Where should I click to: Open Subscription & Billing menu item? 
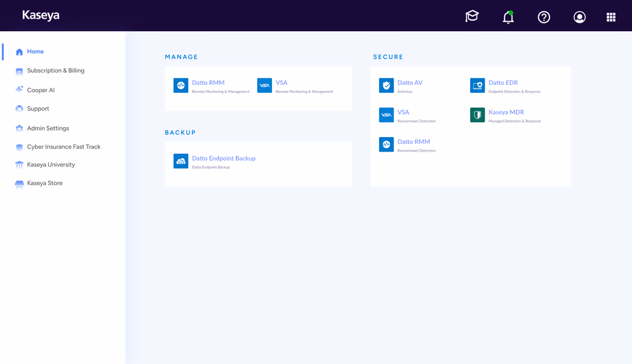click(x=55, y=70)
